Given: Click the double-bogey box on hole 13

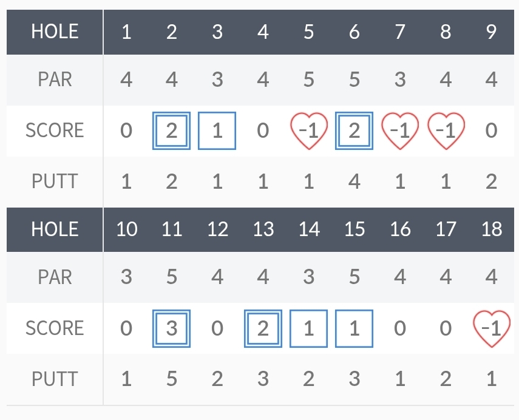Looking at the screenshot, I should [x=263, y=328].
